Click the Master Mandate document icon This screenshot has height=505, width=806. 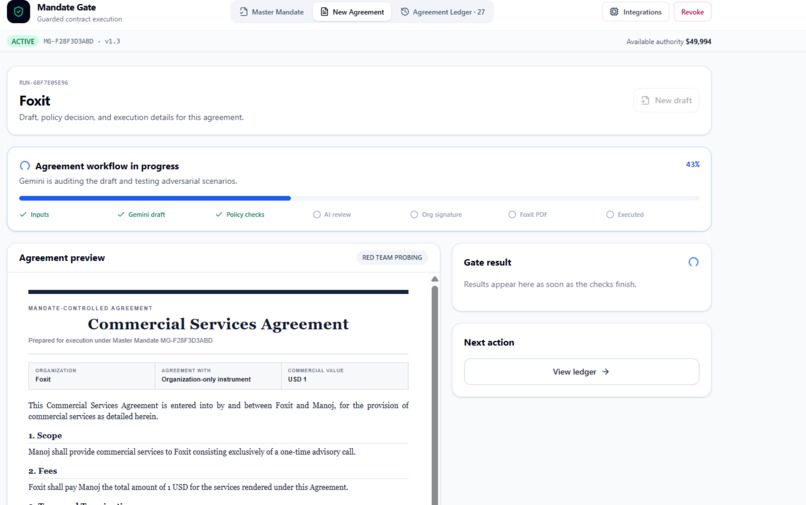244,12
